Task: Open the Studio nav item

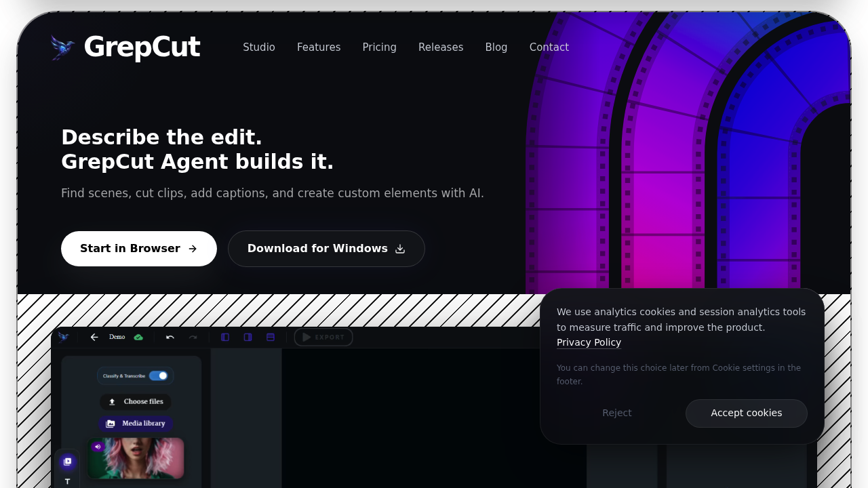Action: pos(259,47)
